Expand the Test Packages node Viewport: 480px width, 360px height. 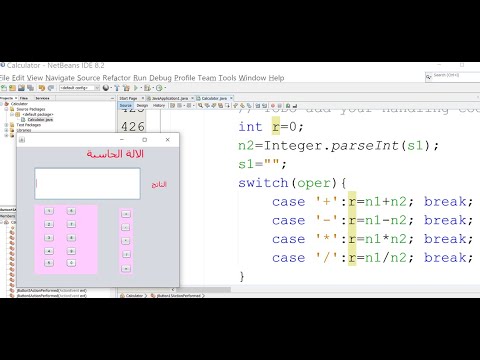pos(7,125)
